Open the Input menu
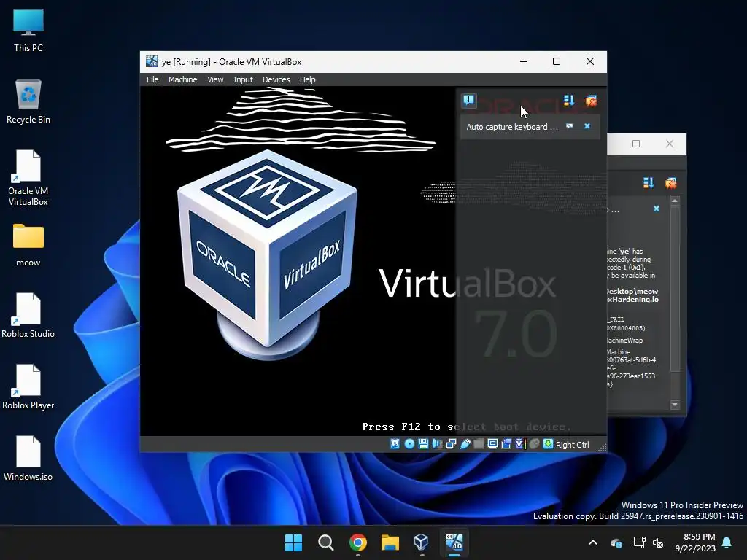 click(x=243, y=79)
